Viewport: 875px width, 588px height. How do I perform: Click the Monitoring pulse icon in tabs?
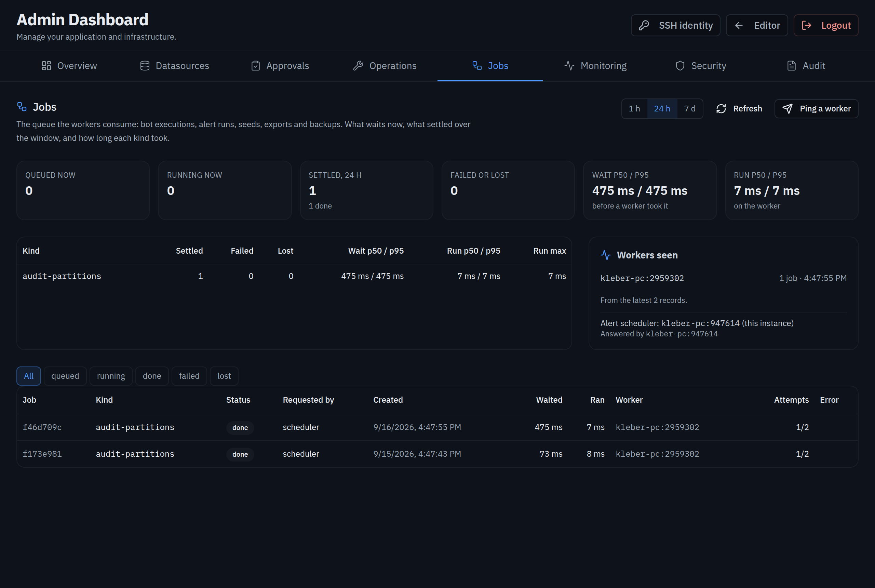tap(569, 66)
